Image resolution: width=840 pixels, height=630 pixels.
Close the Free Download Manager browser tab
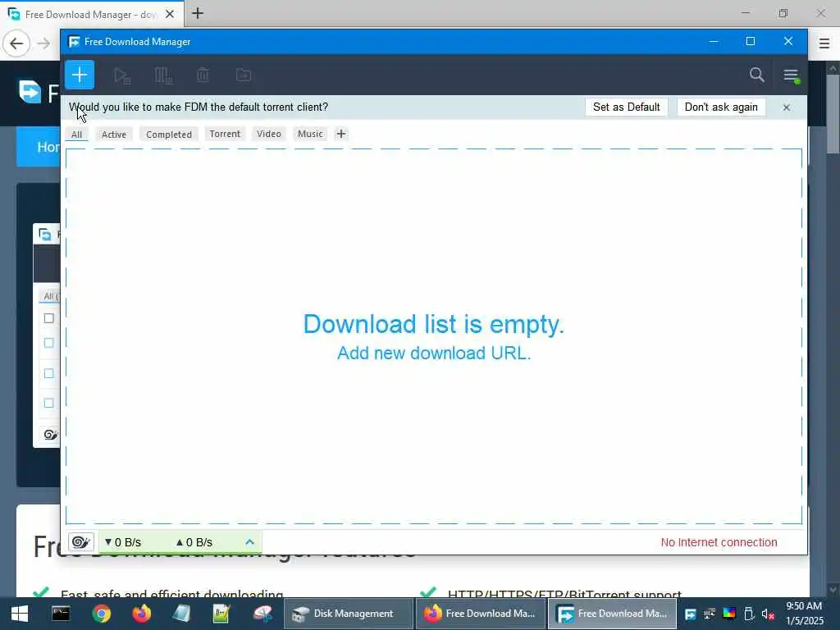pyautogui.click(x=170, y=14)
